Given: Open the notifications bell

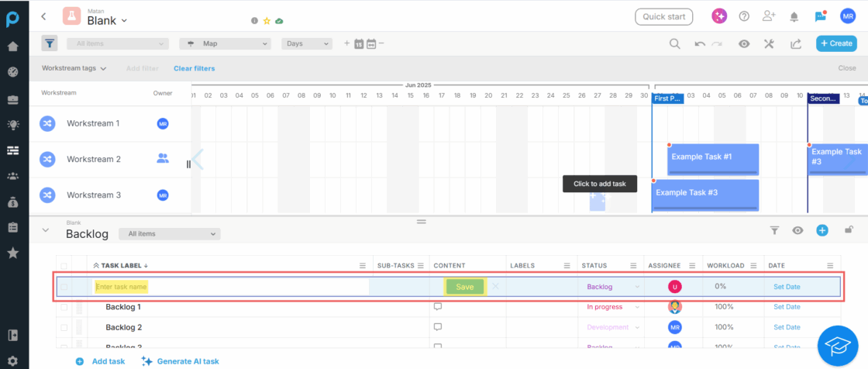Looking at the screenshot, I should click(x=794, y=16).
